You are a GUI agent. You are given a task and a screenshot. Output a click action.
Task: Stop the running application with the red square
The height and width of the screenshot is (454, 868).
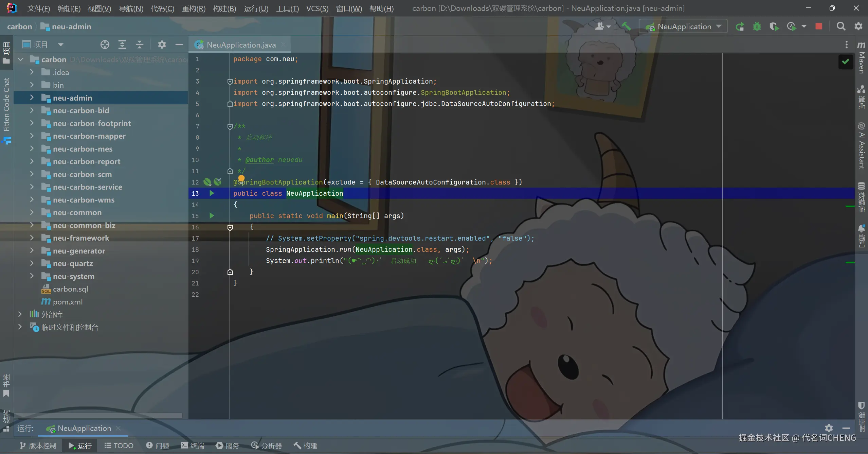pyautogui.click(x=819, y=27)
